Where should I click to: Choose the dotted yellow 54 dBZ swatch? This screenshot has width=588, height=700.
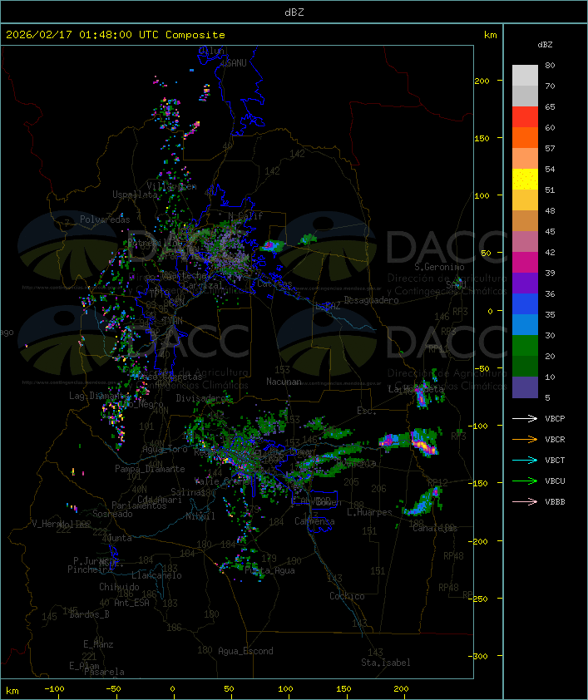[525, 179]
